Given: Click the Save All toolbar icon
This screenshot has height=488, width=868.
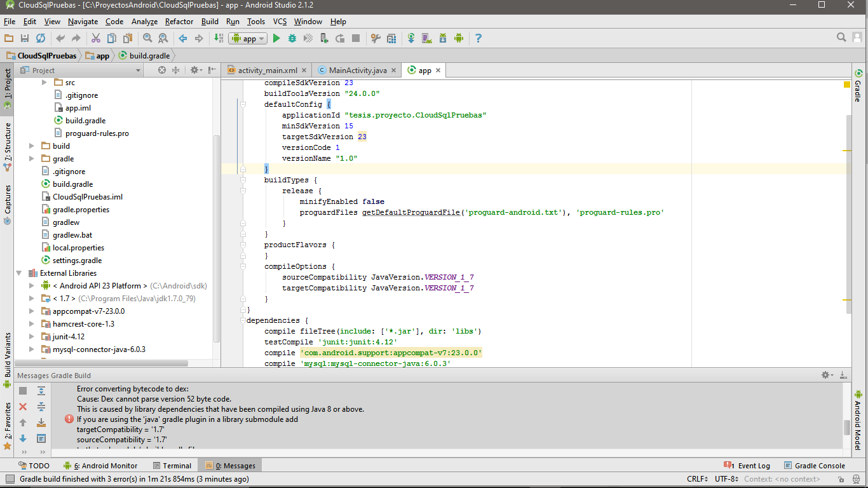Looking at the screenshot, I should (25, 38).
